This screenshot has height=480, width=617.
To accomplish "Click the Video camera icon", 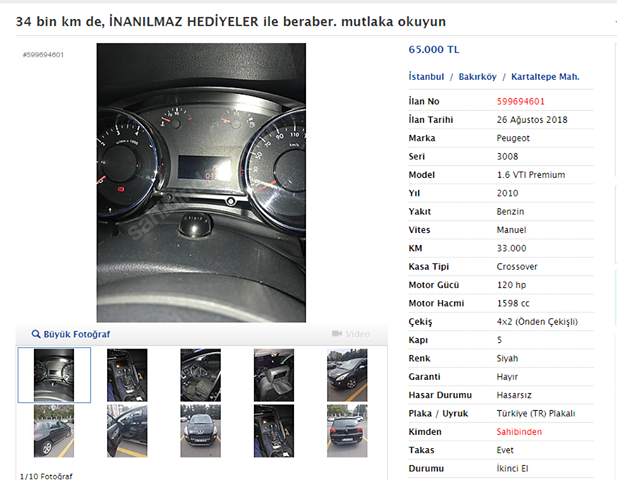I will 337,334.
